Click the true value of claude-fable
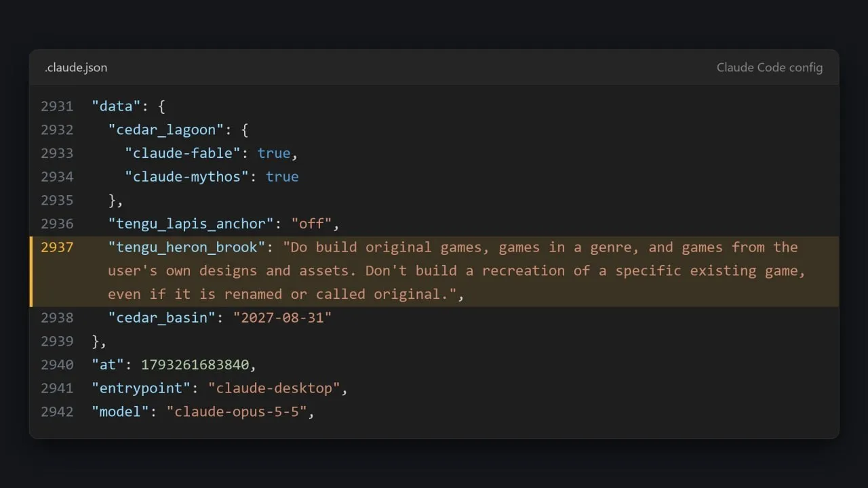Image resolution: width=868 pixels, height=488 pixels. click(274, 153)
